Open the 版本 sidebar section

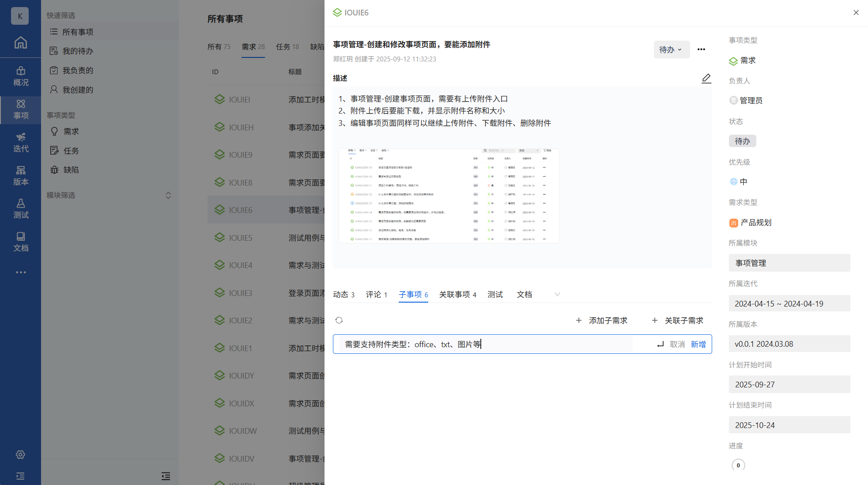point(20,176)
